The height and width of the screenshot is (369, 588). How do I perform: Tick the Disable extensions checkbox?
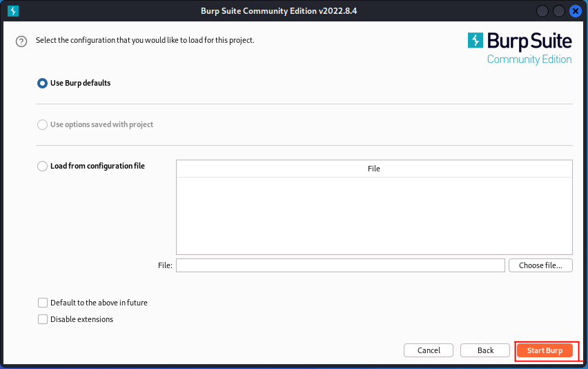pos(43,319)
